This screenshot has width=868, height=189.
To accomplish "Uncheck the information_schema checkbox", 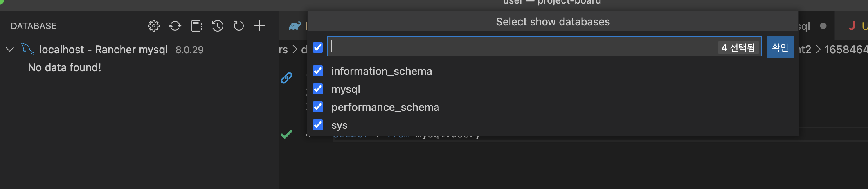I will coord(318,71).
